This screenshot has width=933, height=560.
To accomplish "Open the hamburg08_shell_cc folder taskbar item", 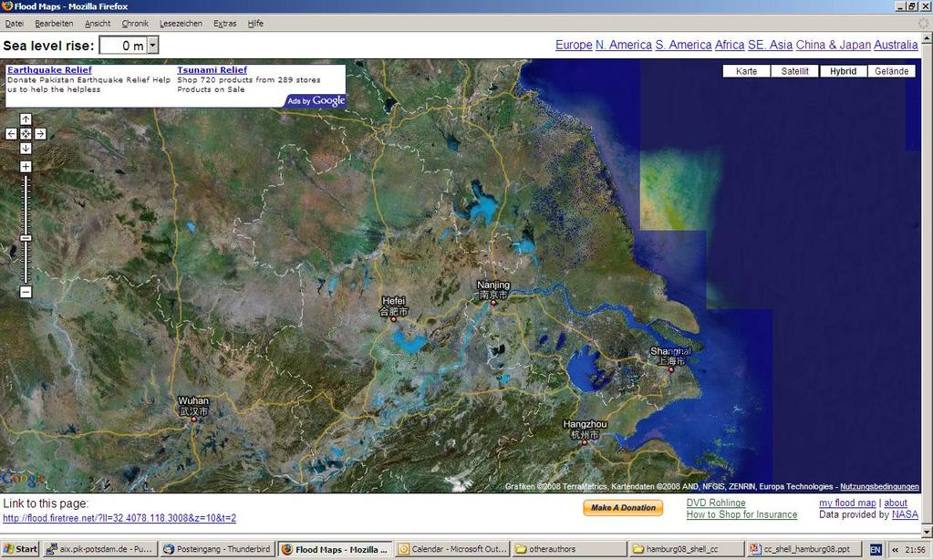I will tap(686, 549).
